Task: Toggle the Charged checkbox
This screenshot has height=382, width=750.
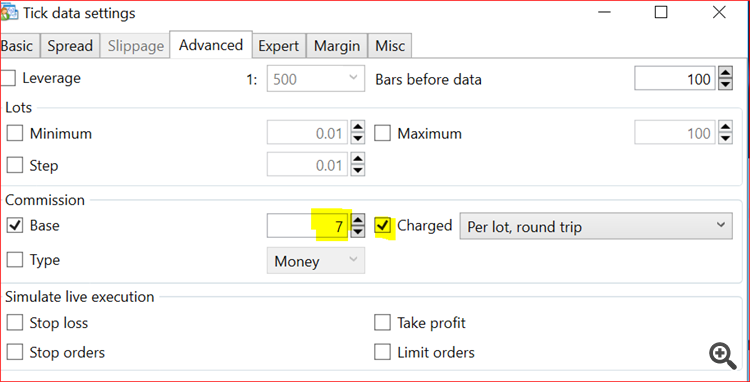Action: [x=383, y=225]
